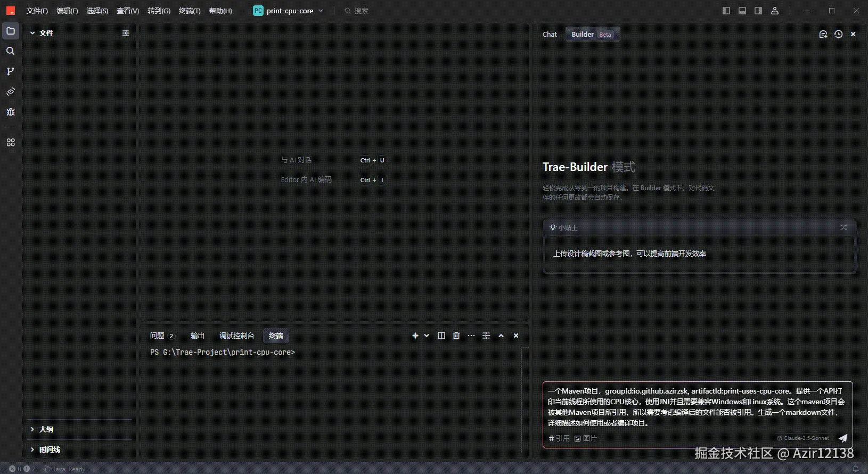868x474 pixels.
Task: Open file panel options icon next to 文件
Action: pyautogui.click(x=126, y=33)
